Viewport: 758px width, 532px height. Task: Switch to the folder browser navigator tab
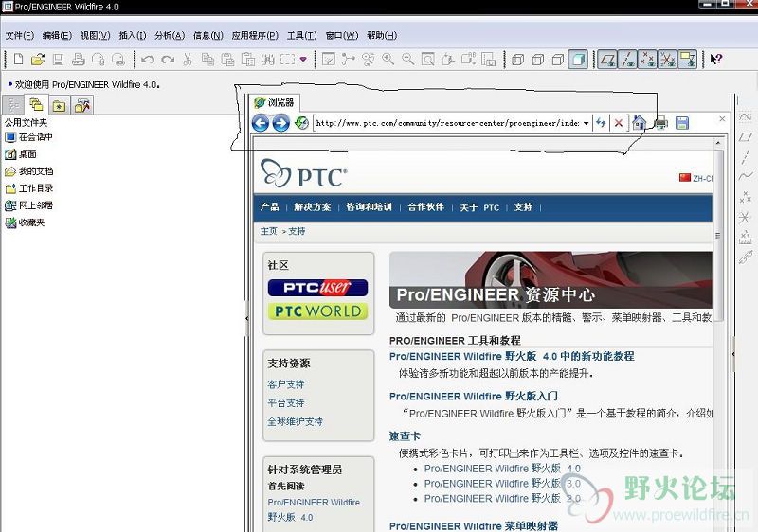tap(36, 104)
